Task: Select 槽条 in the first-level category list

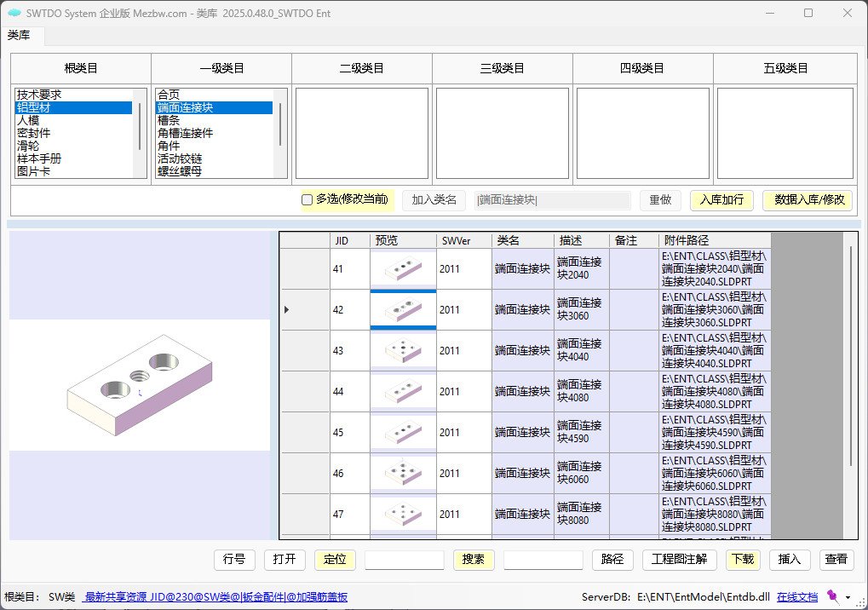Action: click(x=169, y=121)
